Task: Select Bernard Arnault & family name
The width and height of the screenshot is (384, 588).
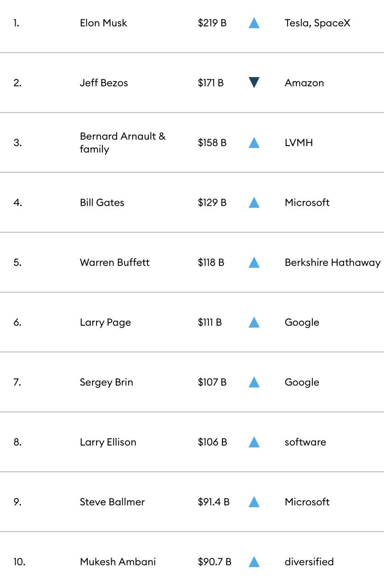Action: (123, 143)
